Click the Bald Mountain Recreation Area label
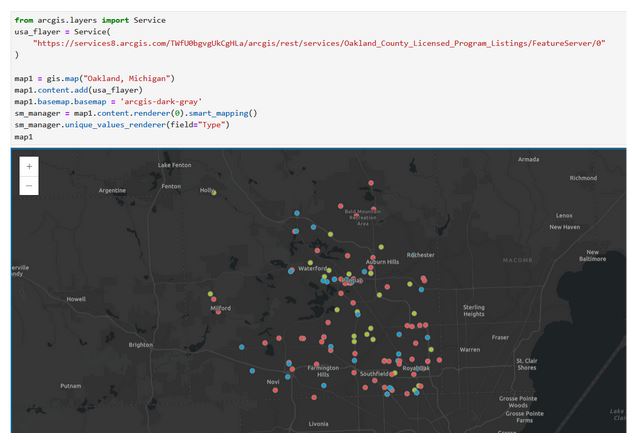 362,217
